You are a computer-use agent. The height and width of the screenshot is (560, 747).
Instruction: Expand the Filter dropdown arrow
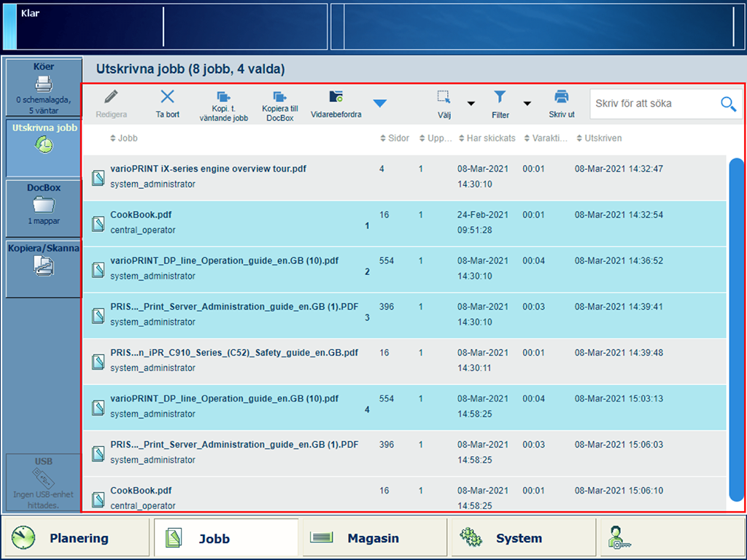pyautogui.click(x=527, y=104)
